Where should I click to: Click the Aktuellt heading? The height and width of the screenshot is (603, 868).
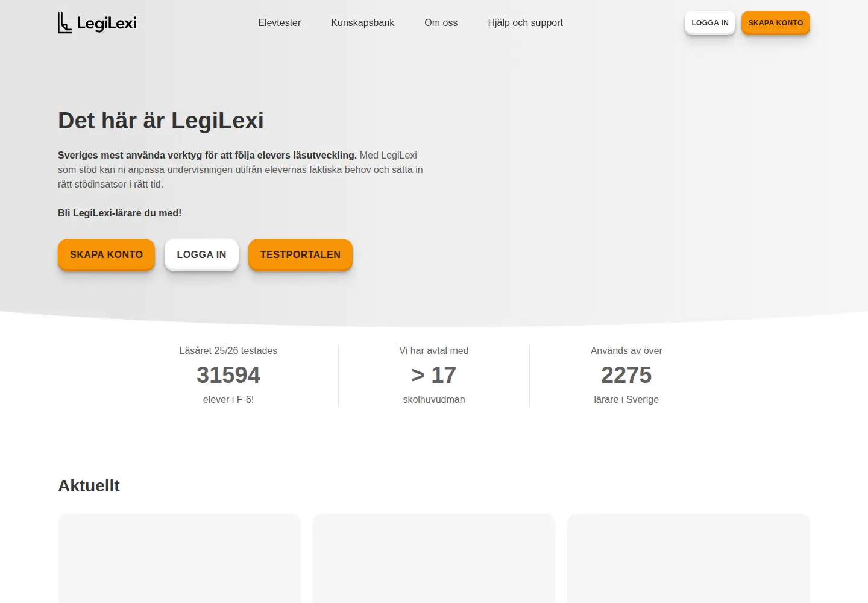[89, 486]
